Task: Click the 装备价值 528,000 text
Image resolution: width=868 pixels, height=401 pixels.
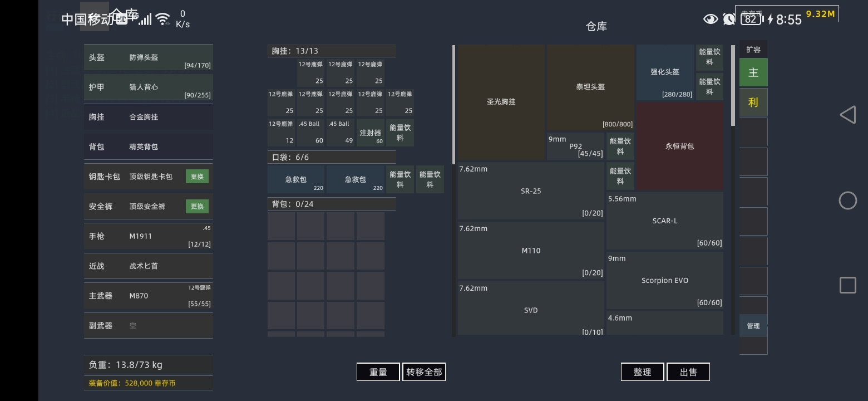Action: 132,383
